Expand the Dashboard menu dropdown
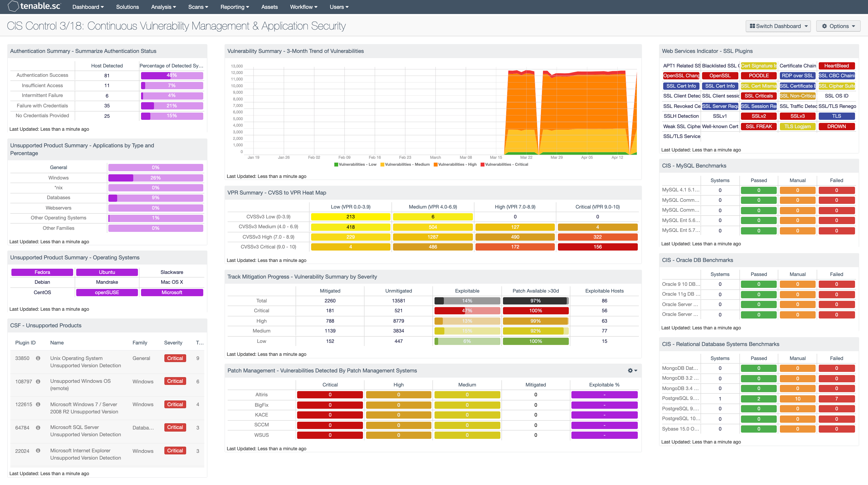The image size is (868, 485). [88, 7]
